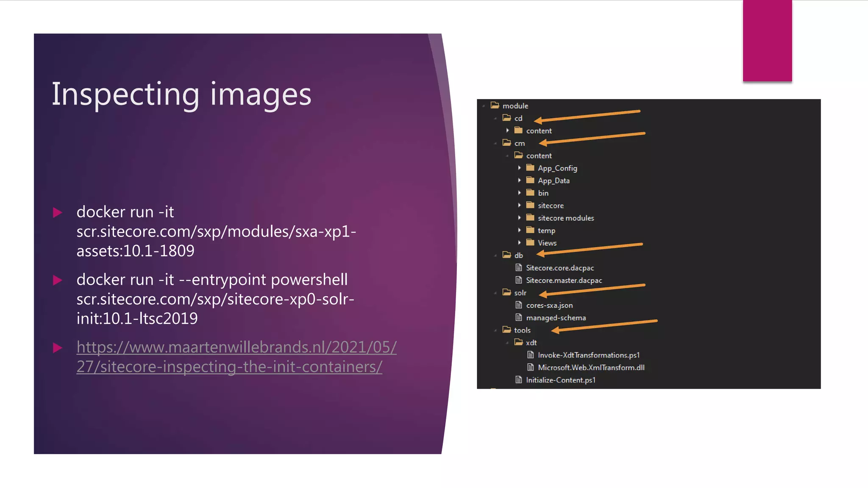Expand the bin folder

519,193
